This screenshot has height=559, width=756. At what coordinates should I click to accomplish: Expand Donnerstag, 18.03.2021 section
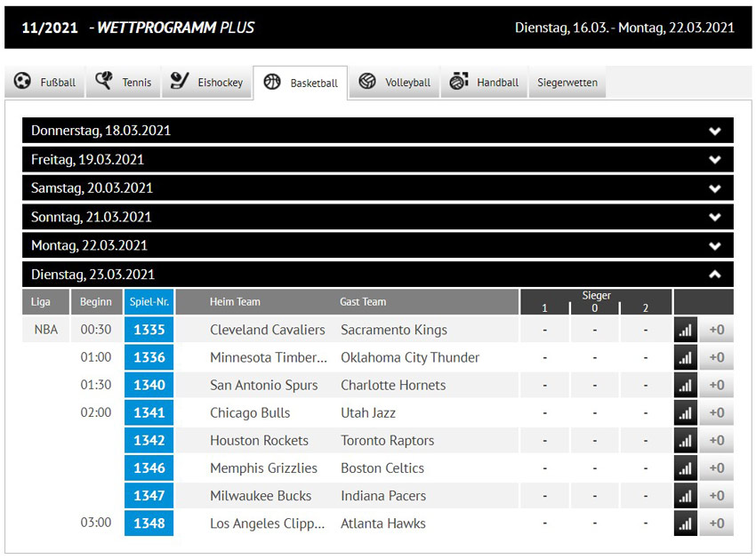pos(378,131)
